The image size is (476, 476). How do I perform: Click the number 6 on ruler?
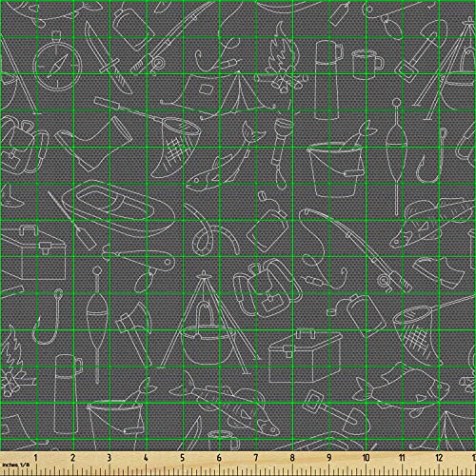click(x=219, y=458)
